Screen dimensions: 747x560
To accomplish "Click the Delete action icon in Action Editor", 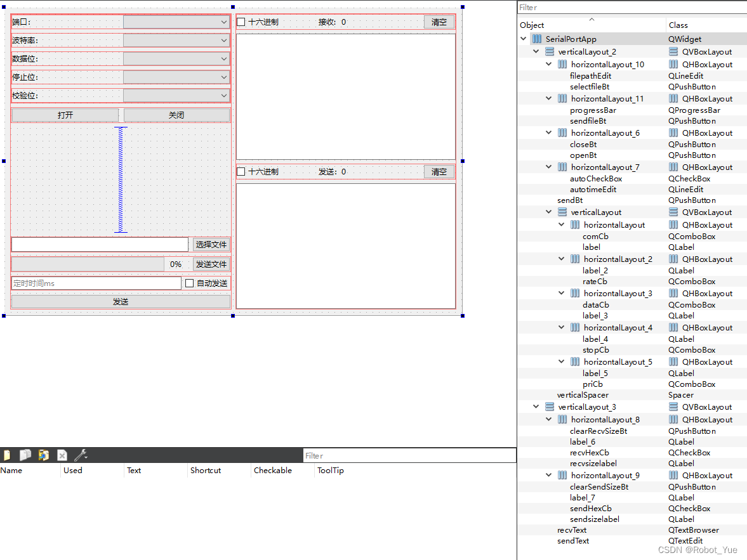I will pyautogui.click(x=62, y=455).
